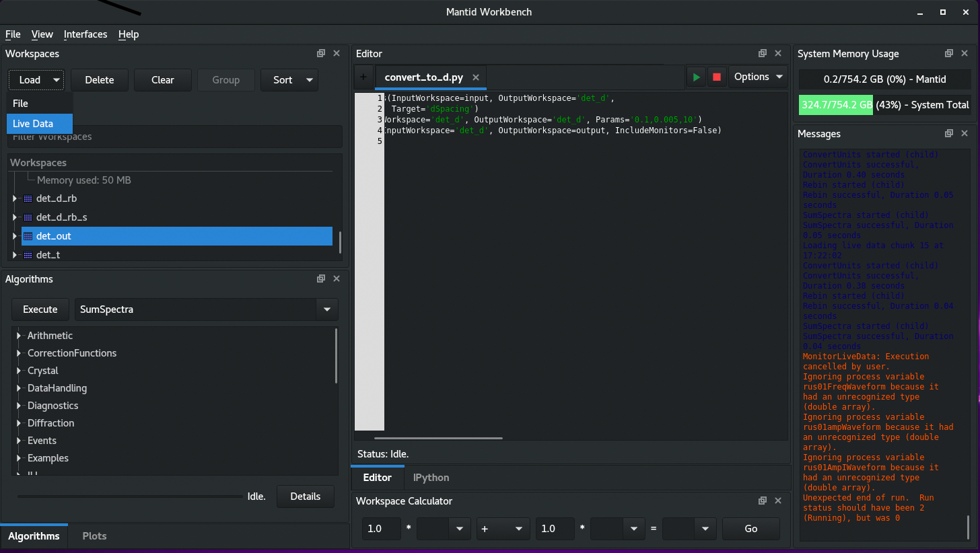Float the Workspace Calculator panel

coord(762,501)
